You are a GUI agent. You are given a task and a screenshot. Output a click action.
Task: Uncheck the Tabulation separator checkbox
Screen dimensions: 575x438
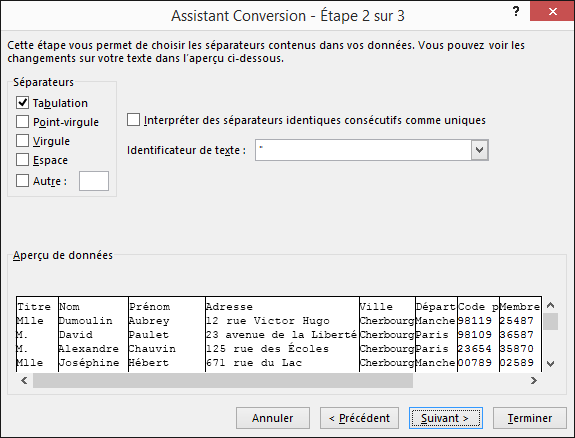[22, 103]
